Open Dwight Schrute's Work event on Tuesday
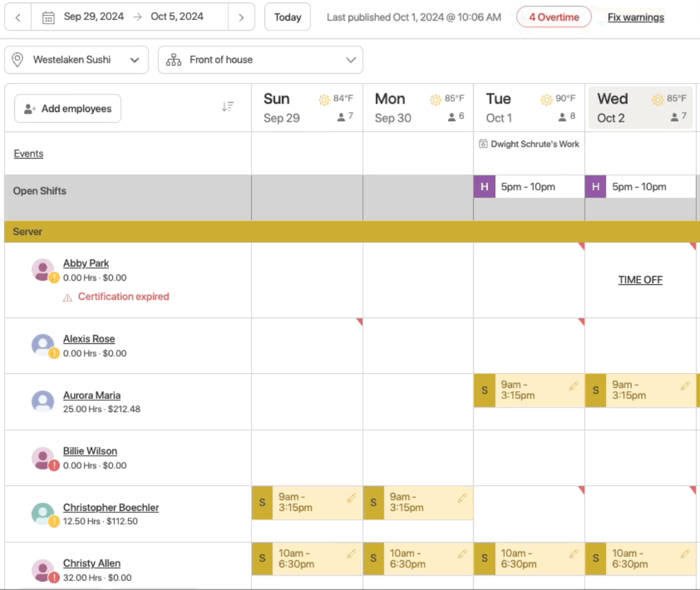Image resolution: width=700 pixels, height=590 pixels. pos(529,144)
